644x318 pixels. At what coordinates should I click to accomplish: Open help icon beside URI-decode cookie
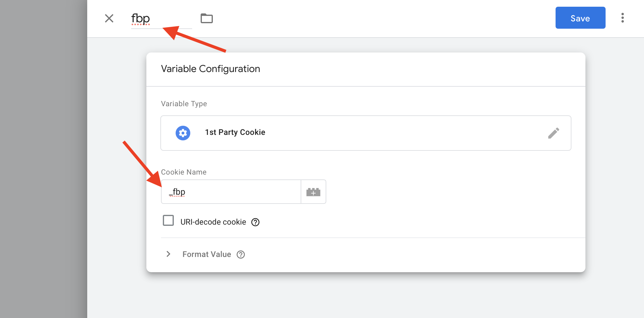click(x=255, y=222)
